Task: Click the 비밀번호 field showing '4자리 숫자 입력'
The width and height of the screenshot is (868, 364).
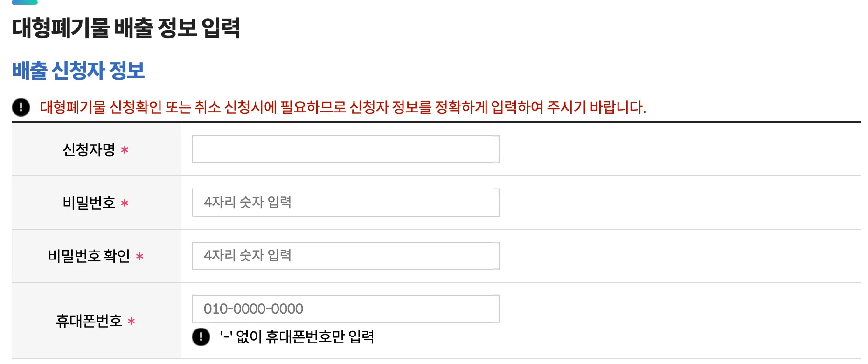Action: pyautogui.click(x=345, y=203)
